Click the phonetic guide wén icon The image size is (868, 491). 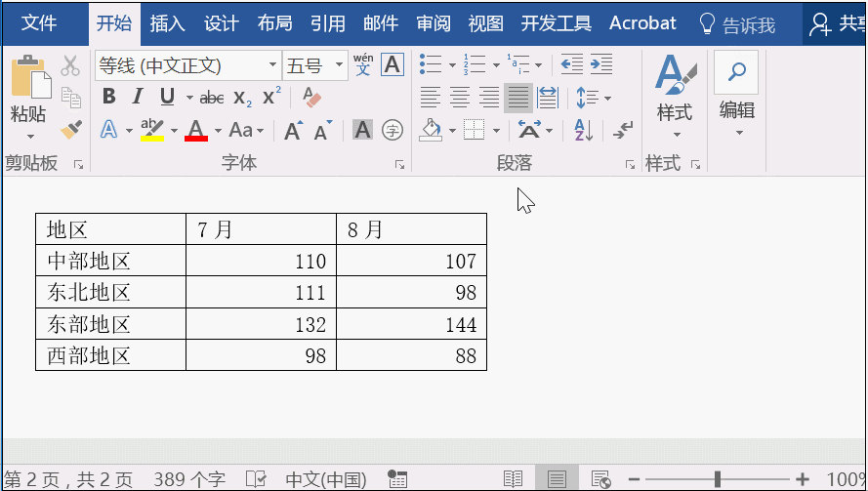pyautogui.click(x=363, y=65)
